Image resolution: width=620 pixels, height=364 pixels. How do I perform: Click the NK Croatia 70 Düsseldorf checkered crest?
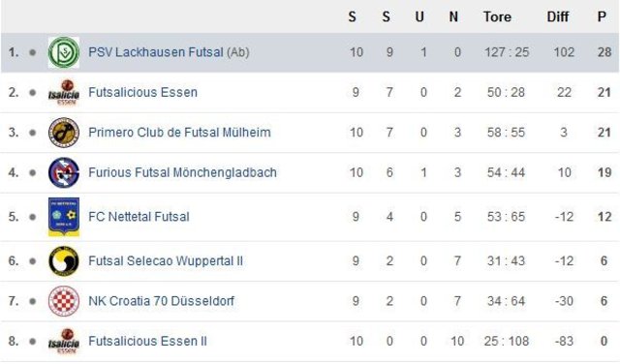[x=64, y=301]
